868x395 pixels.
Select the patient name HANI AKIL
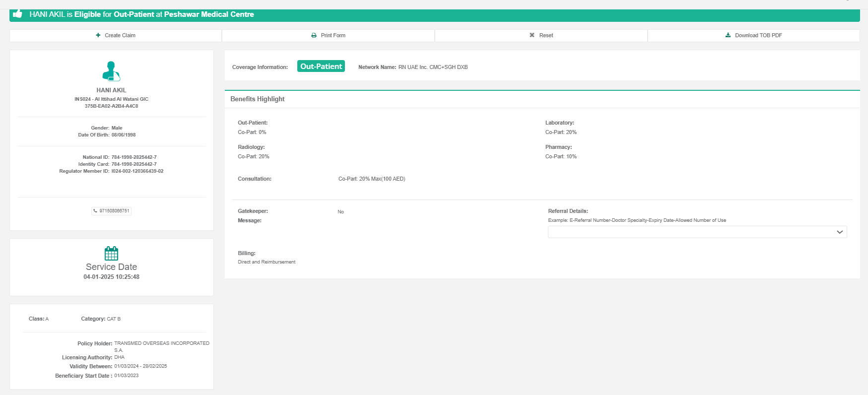coord(111,90)
